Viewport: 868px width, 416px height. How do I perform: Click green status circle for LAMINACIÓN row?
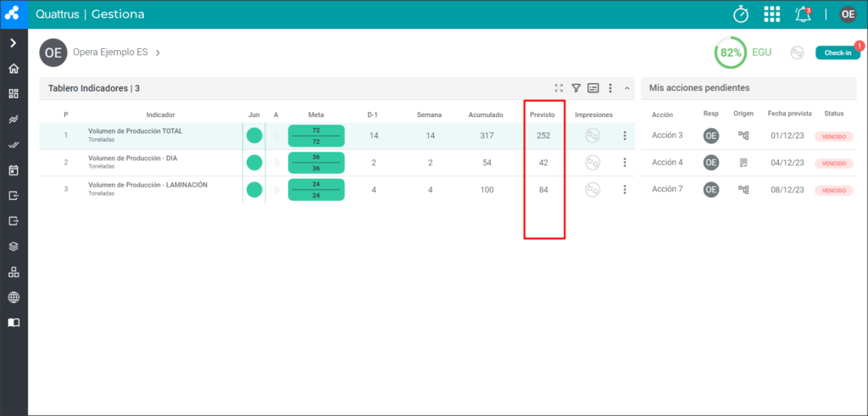(x=254, y=190)
